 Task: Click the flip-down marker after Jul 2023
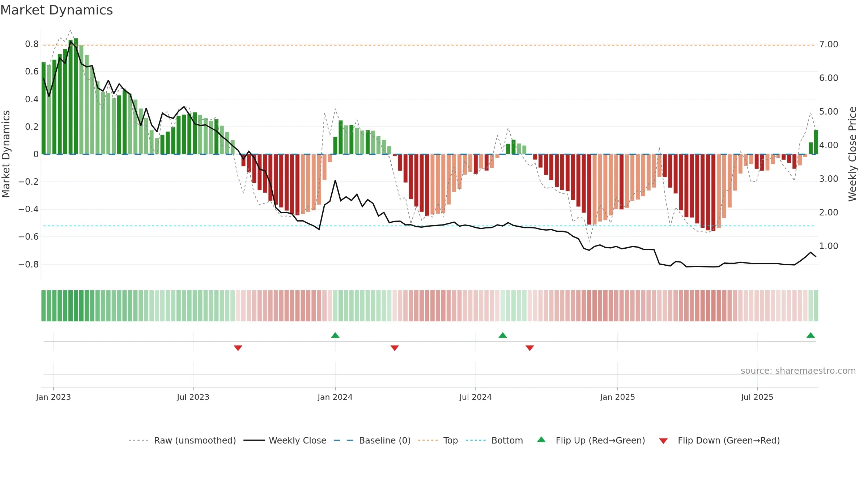point(238,348)
